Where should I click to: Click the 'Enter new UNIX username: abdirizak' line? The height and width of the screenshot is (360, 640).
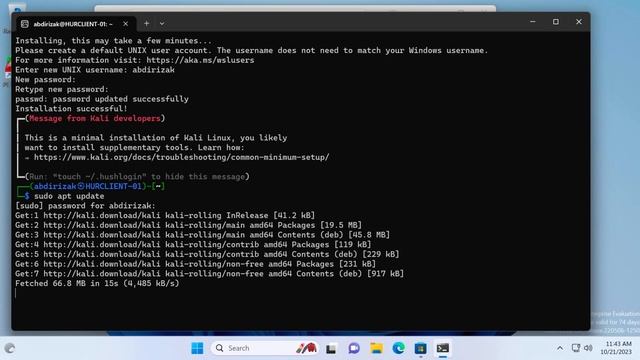(x=95, y=70)
